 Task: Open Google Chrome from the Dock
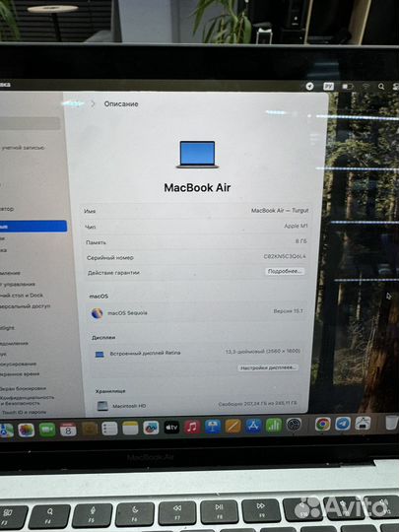tap(323, 424)
